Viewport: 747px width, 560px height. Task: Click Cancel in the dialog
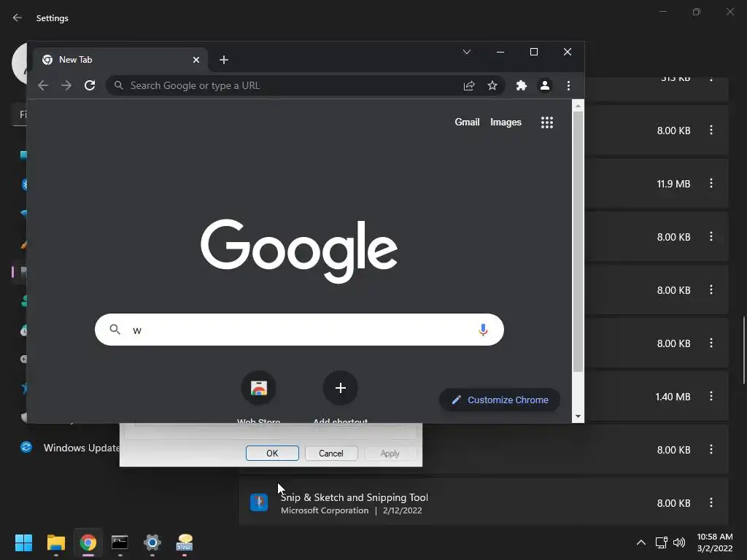pos(331,454)
